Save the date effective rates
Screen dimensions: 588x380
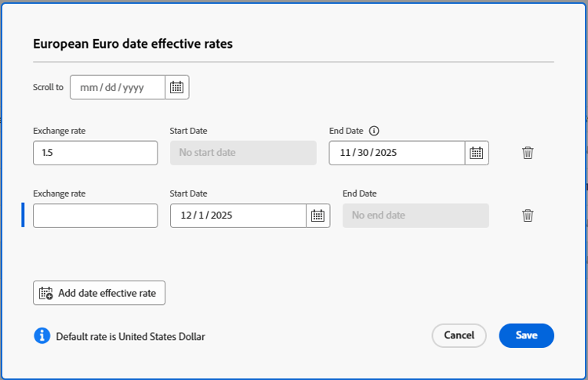[526, 335]
